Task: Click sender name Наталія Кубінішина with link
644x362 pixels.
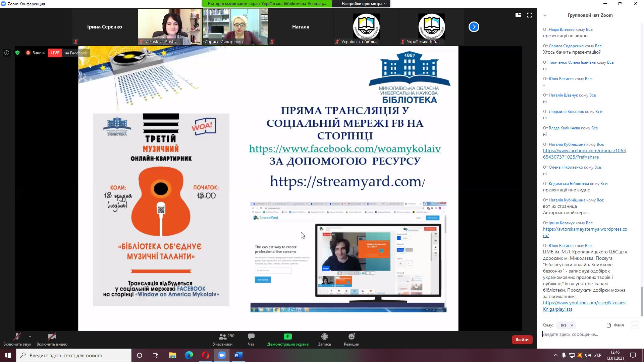Action: click(567, 144)
